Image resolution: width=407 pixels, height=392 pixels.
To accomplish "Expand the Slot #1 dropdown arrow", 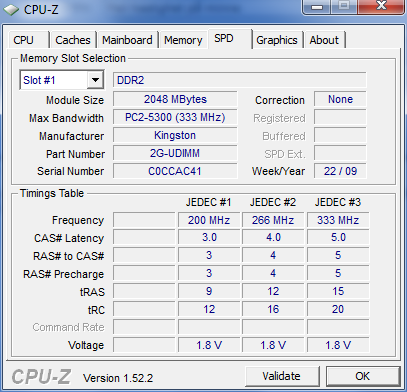I will tap(95, 80).
